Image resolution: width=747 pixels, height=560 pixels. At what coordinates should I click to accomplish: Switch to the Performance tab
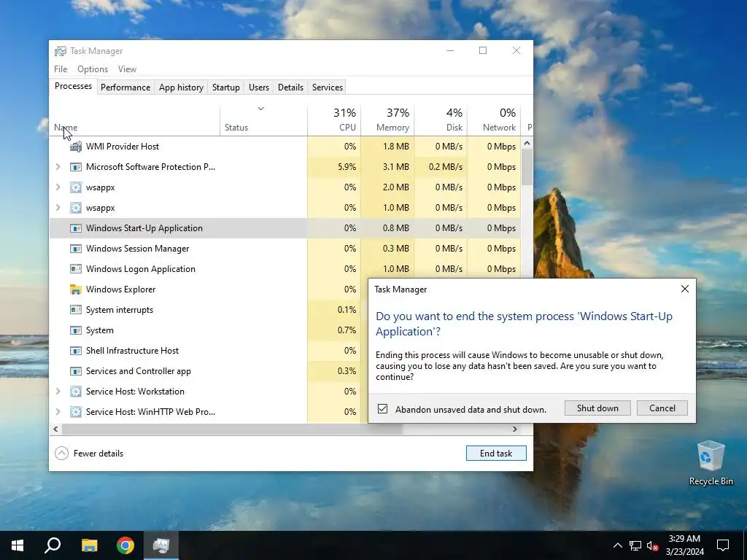pyautogui.click(x=125, y=87)
